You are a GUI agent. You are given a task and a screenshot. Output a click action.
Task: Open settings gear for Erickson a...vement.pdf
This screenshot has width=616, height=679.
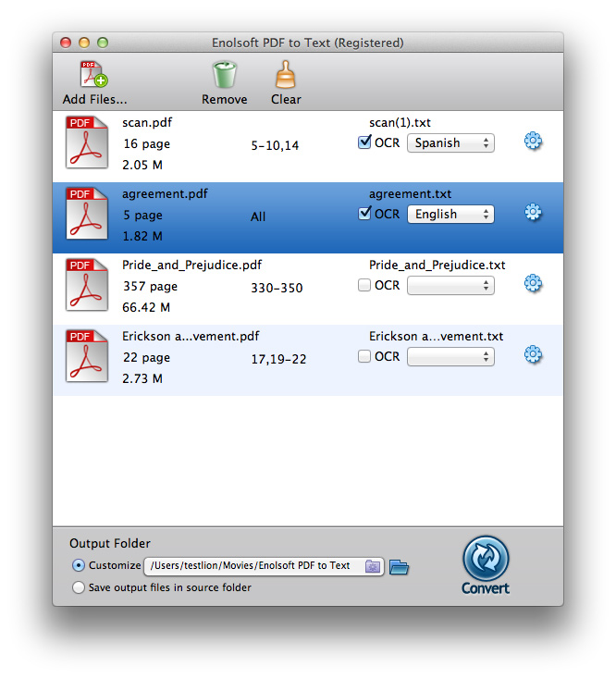click(x=533, y=354)
